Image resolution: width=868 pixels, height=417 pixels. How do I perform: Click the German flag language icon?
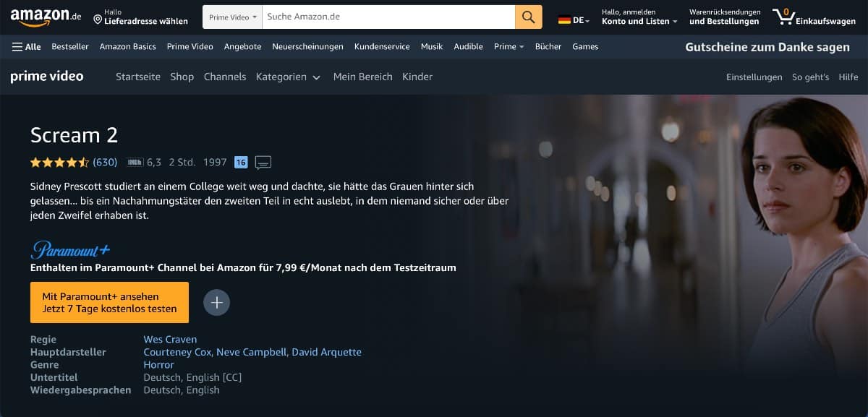pos(564,20)
